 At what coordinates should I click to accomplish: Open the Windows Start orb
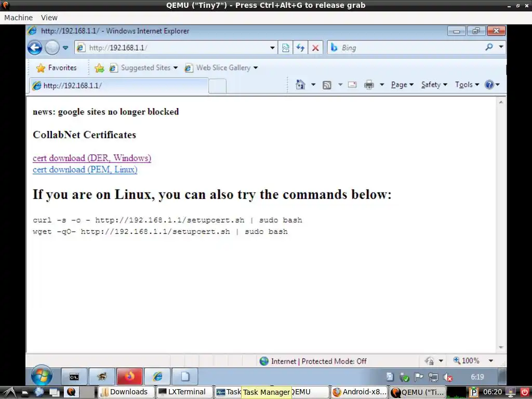click(x=42, y=376)
